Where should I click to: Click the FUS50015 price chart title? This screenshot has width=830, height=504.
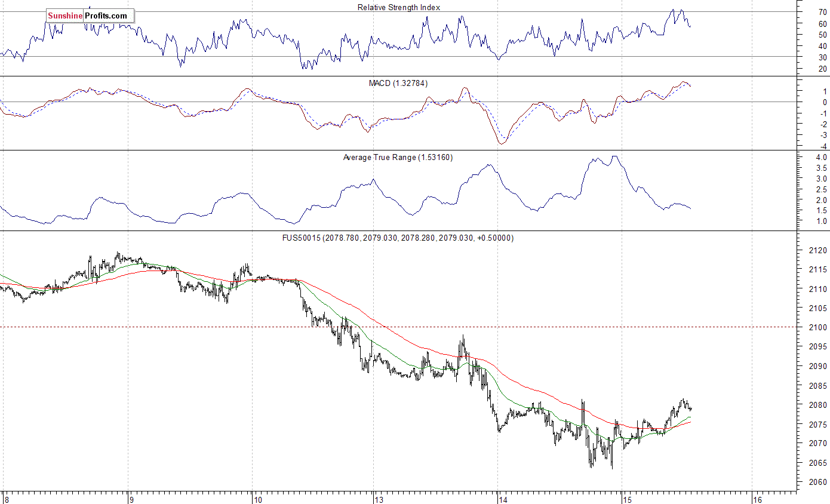[x=398, y=238]
